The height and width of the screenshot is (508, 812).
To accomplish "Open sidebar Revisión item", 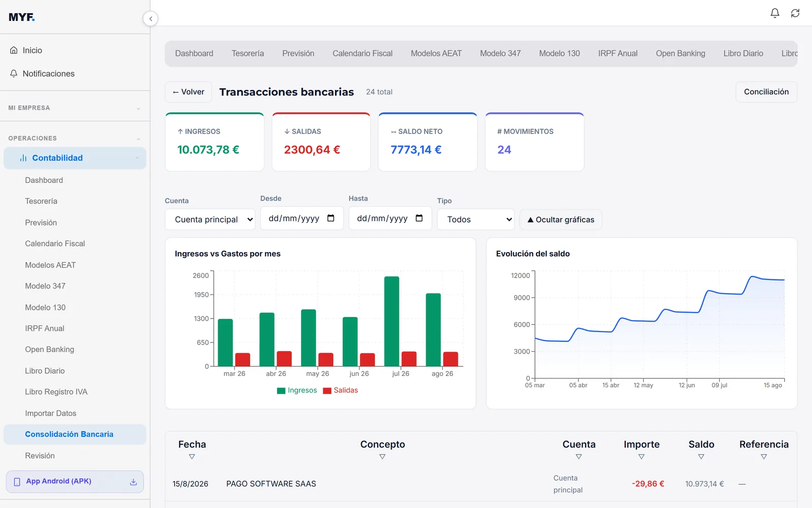I will (x=75, y=456).
